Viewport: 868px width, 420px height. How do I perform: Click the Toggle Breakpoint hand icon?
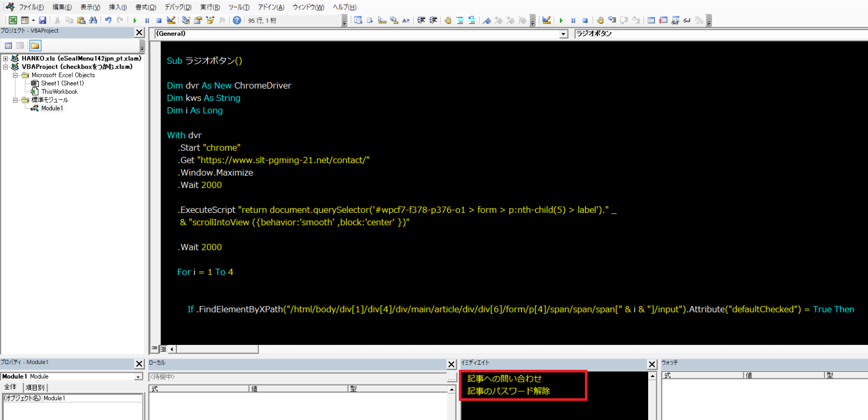(x=448, y=20)
